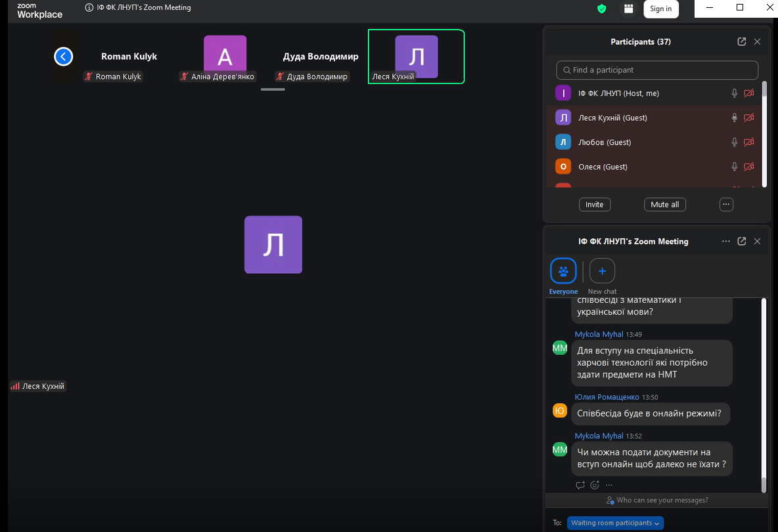
Task: Open the apps grid icon in title bar
Action: click(x=629, y=9)
